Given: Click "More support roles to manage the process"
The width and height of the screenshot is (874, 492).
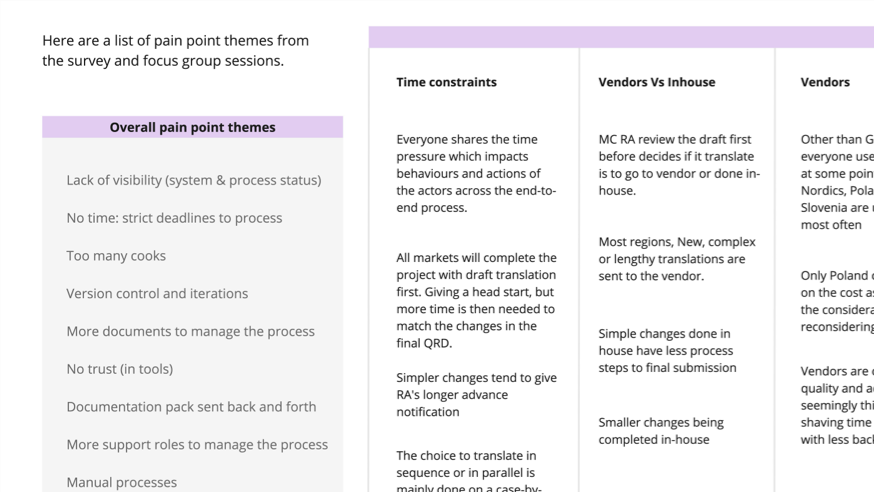Looking at the screenshot, I should coord(197,445).
